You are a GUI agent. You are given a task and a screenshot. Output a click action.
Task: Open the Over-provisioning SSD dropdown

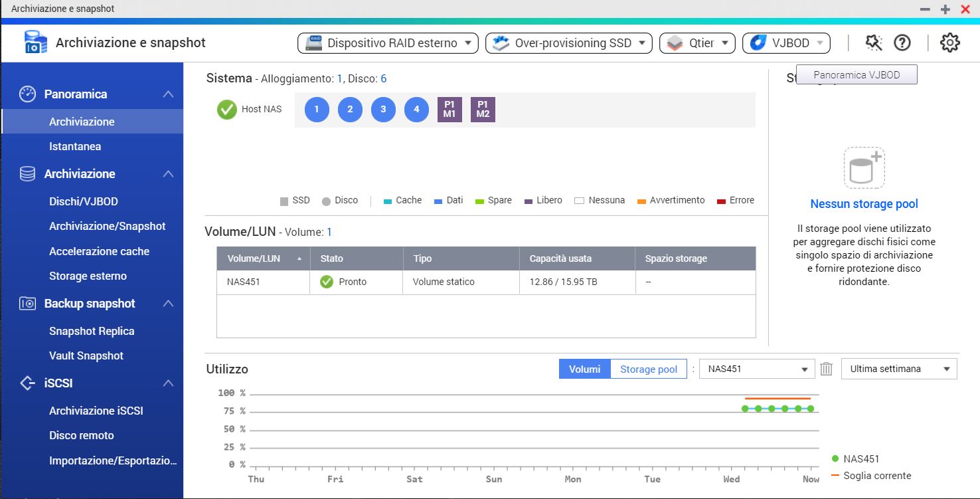(x=568, y=43)
